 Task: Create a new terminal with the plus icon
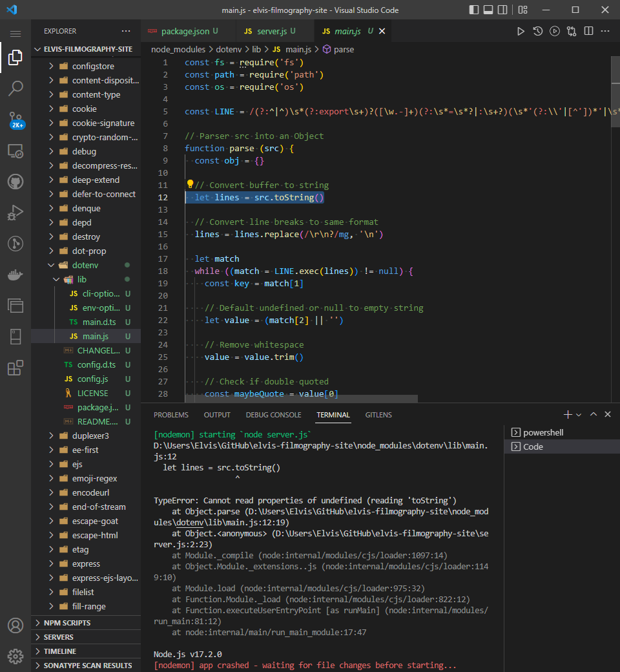pos(566,414)
